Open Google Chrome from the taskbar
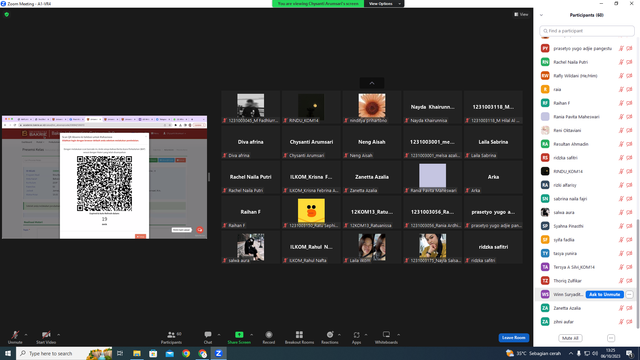The image size is (640, 360). [186, 353]
